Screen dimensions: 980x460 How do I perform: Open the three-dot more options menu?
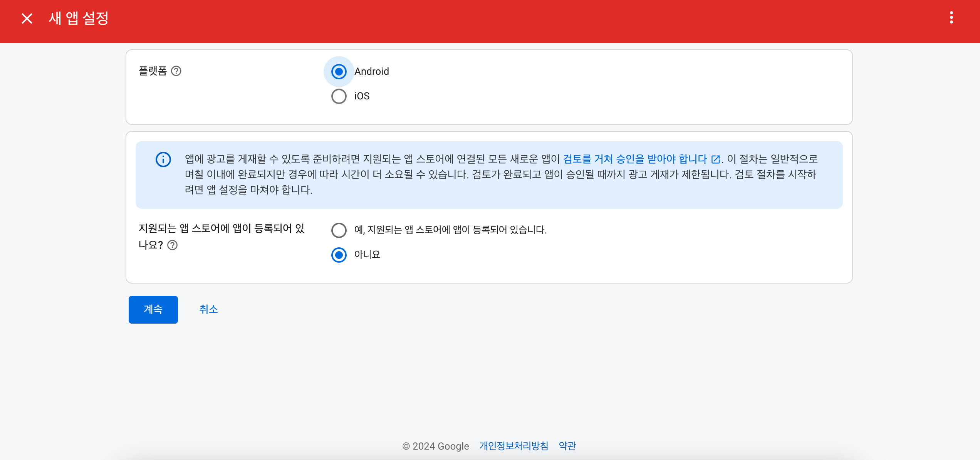pos(951,18)
